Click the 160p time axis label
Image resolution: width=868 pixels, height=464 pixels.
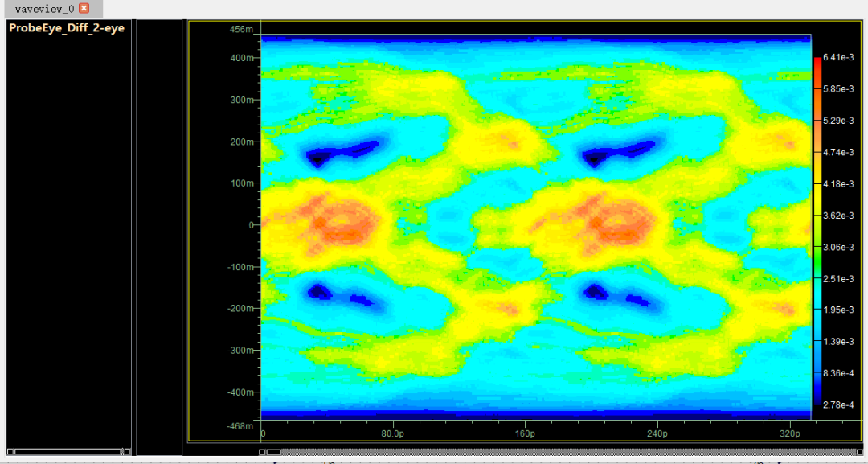coord(525,433)
